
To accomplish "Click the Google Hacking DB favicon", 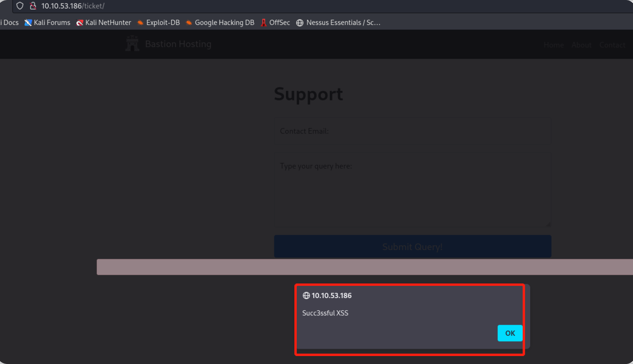I will [x=189, y=23].
